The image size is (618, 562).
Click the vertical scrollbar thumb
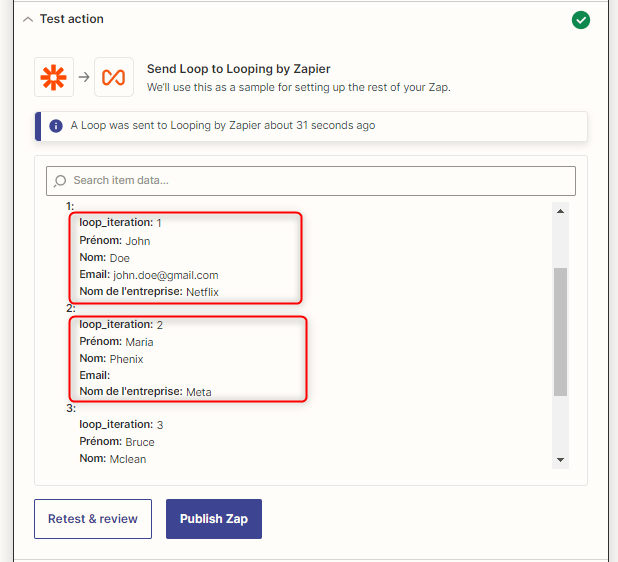coord(560,332)
